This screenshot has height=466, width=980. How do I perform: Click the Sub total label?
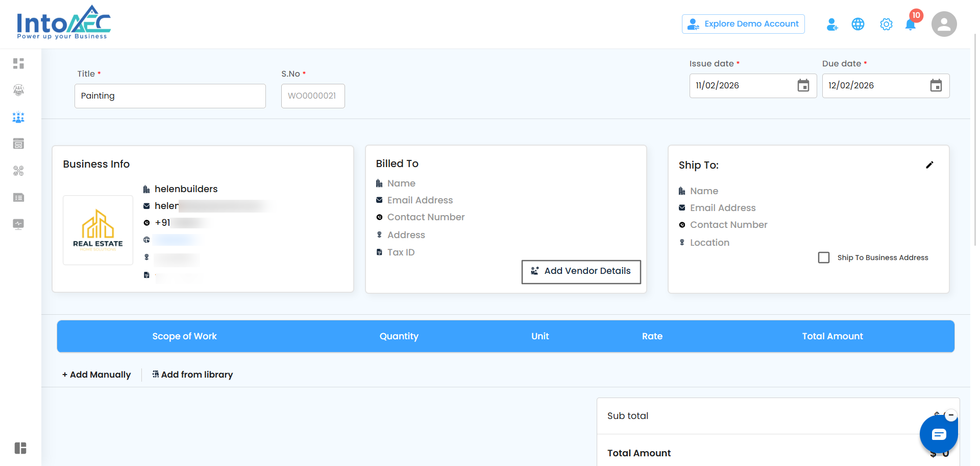click(628, 416)
